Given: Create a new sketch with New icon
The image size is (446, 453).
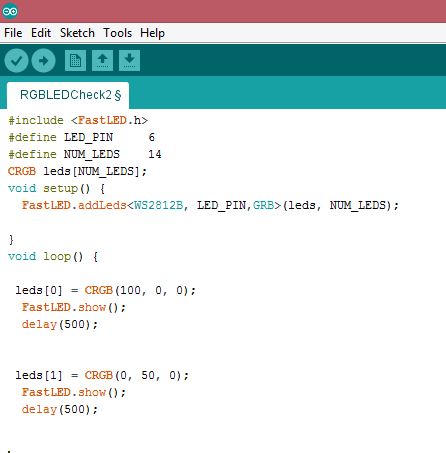Looking at the screenshot, I should [75, 61].
